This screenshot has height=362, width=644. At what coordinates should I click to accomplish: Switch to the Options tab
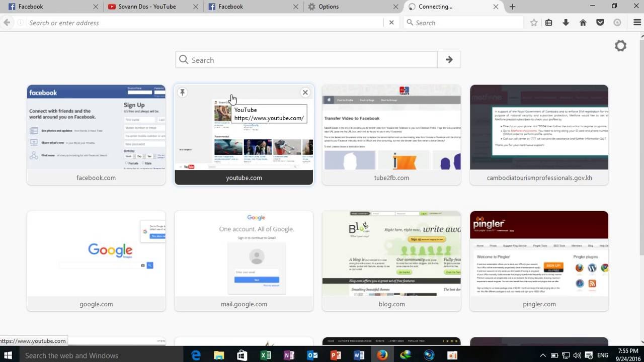[353, 7]
